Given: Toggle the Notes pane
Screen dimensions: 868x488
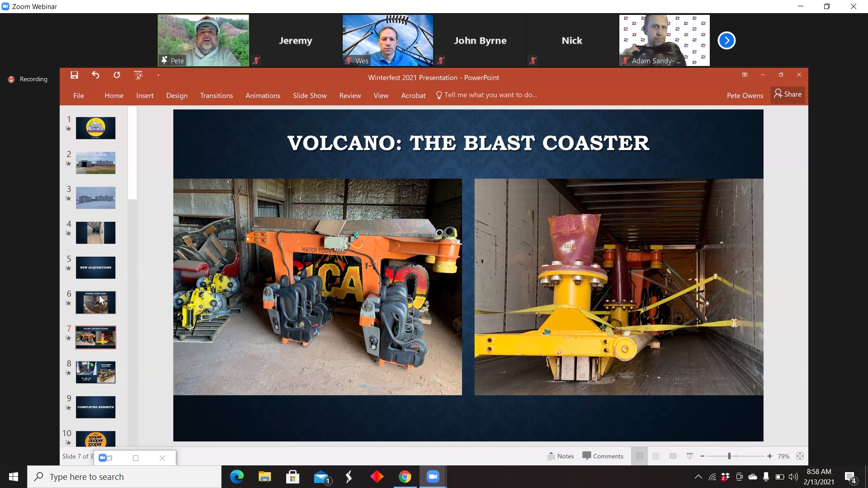Looking at the screenshot, I should (561, 456).
